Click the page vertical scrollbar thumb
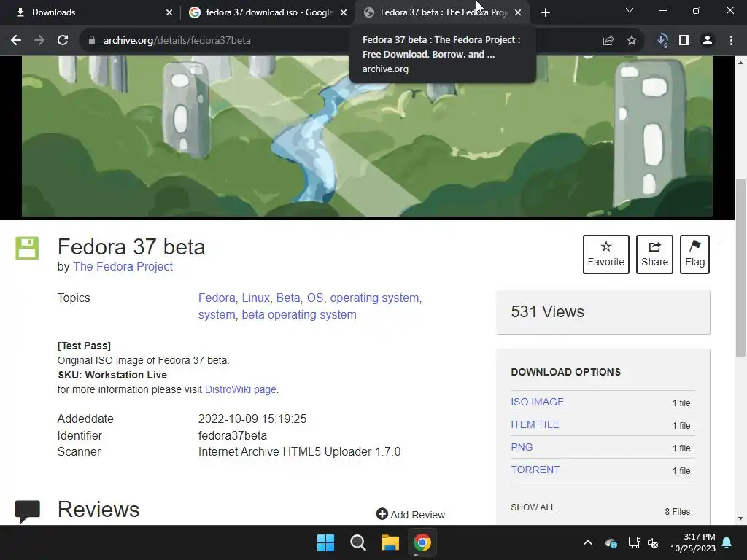747x560 pixels. (x=740, y=268)
